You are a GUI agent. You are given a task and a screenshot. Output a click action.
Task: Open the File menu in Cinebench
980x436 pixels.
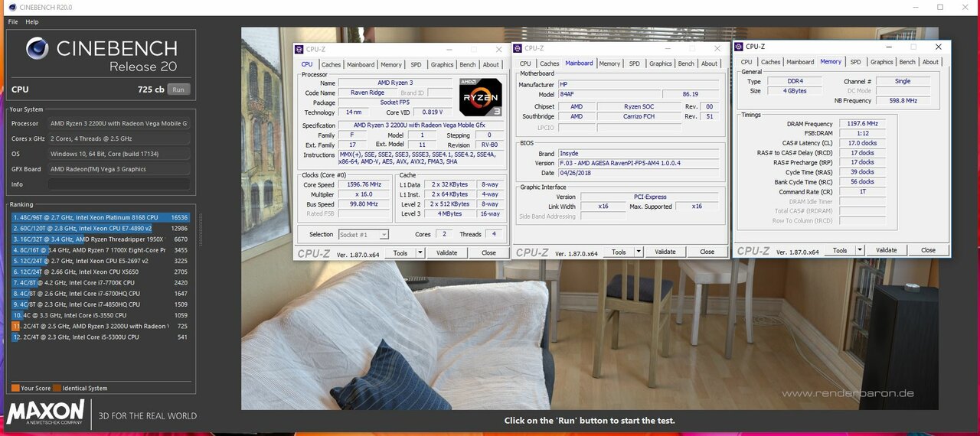click(13, 21)
